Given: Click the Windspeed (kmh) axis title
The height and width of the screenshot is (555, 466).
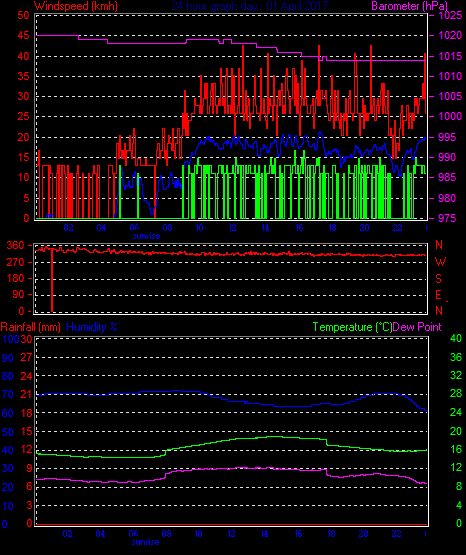Looking at the screenshot, I should coord(76,6).
